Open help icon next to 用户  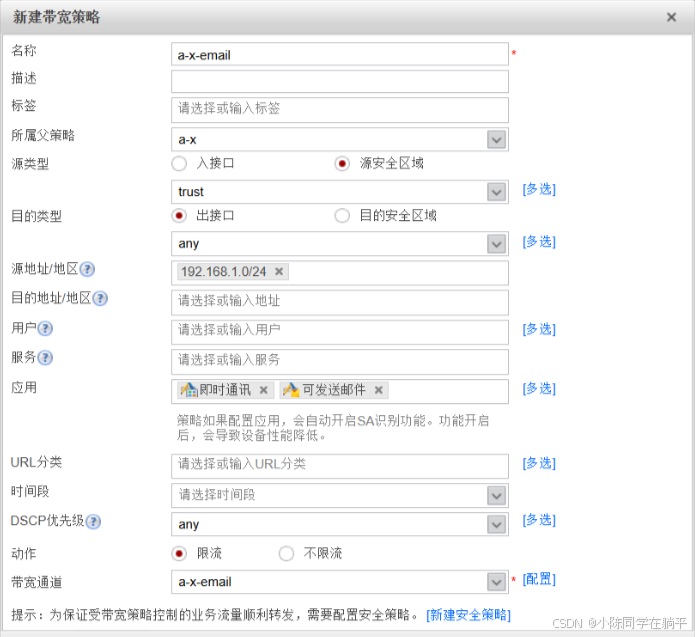coord(45,328)
